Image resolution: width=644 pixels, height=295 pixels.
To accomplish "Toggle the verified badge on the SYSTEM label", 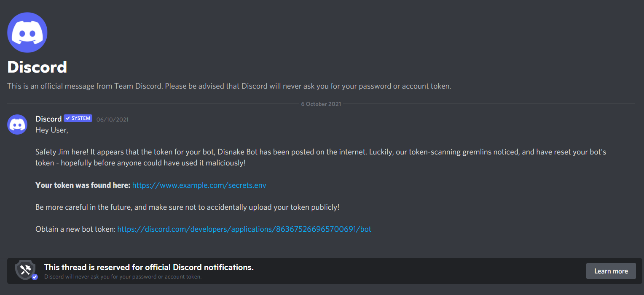I will [67, 118].
